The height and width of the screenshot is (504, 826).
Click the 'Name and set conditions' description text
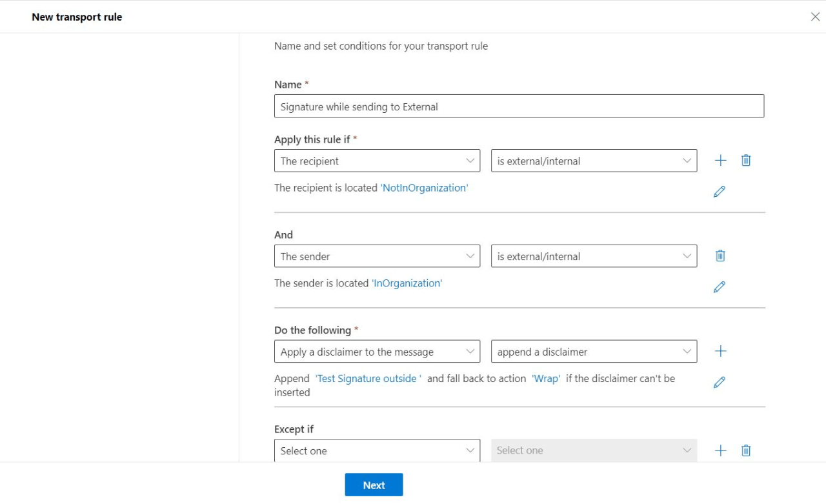coord(381,46)
